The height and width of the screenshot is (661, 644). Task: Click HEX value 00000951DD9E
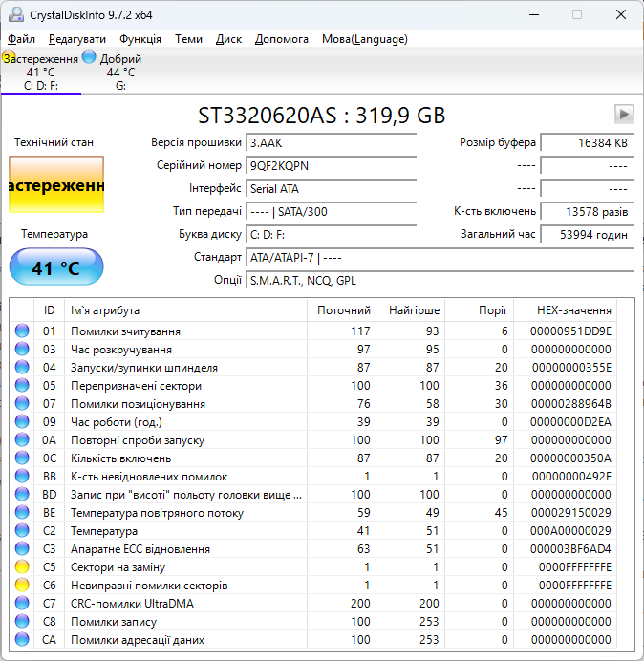point(570,330)
